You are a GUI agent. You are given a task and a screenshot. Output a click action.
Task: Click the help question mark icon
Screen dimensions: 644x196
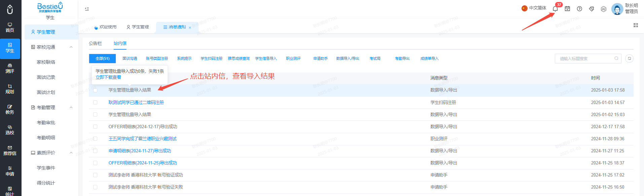[579, 9]
